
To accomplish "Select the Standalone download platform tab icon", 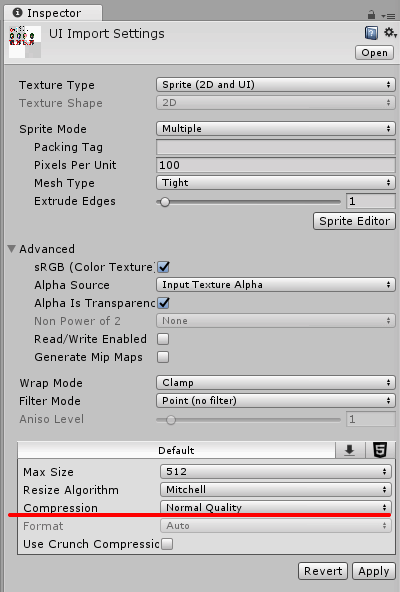I will click(350, 450).
